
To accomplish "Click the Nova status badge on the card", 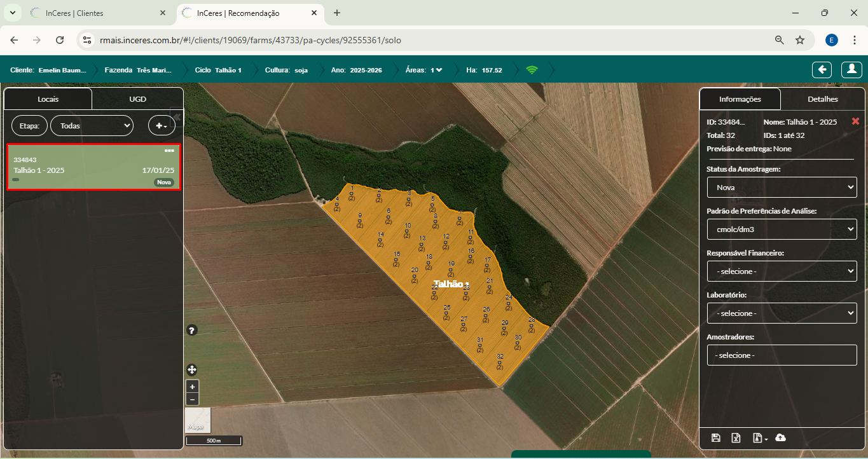I will 164,182.
